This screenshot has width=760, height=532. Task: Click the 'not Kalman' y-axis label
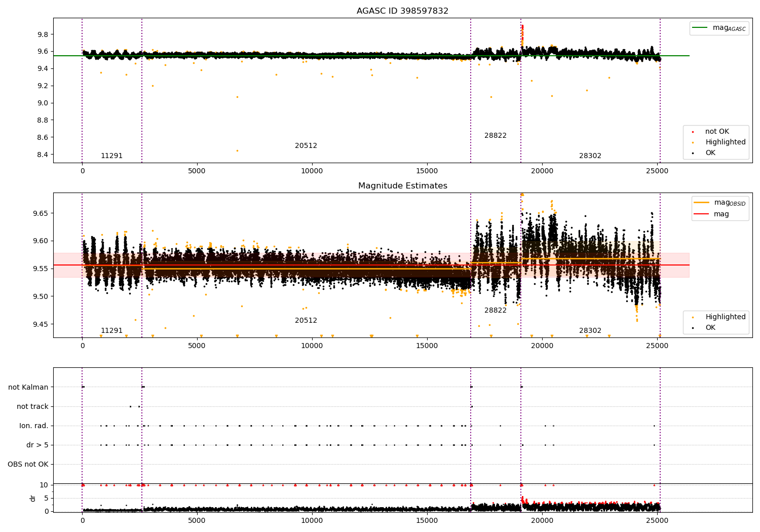click(28, 388)
